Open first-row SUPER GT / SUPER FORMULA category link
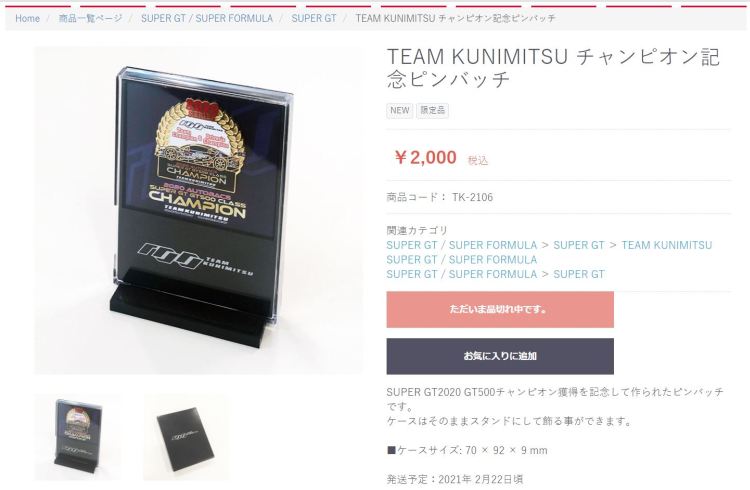The image size is (750, 490). pyautogui.click(x=462, y=245)
